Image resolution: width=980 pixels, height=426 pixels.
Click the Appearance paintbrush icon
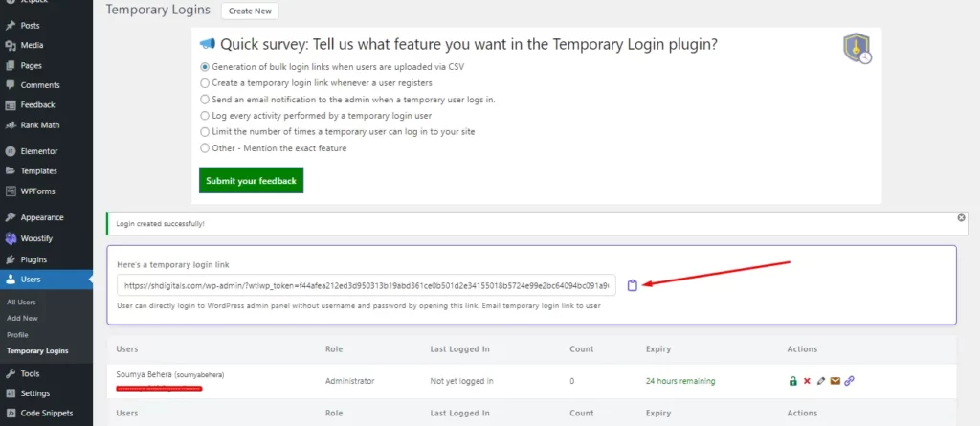tap(10, 217)
